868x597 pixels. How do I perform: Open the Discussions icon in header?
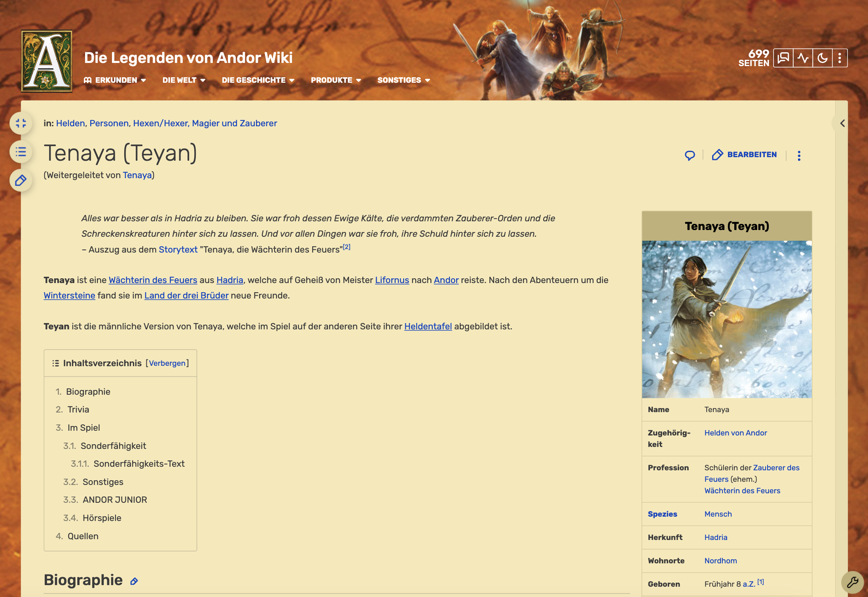pyautogui.click(x=783, y=58)
